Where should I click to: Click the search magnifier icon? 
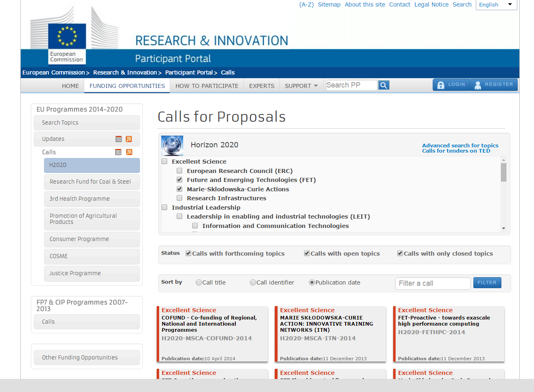coord(384,85)
